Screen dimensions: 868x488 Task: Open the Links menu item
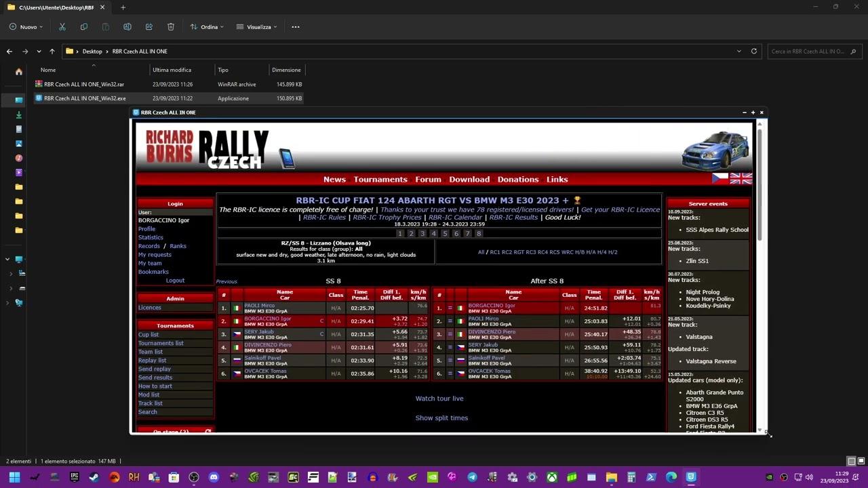tap(557, 180)
